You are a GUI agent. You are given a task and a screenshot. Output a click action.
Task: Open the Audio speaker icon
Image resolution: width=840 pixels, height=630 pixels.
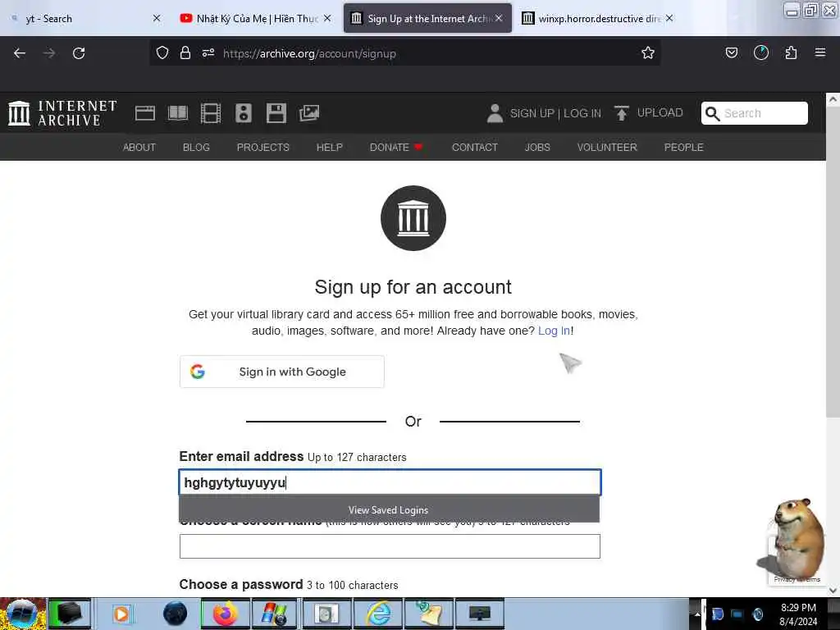click(243, 113)
